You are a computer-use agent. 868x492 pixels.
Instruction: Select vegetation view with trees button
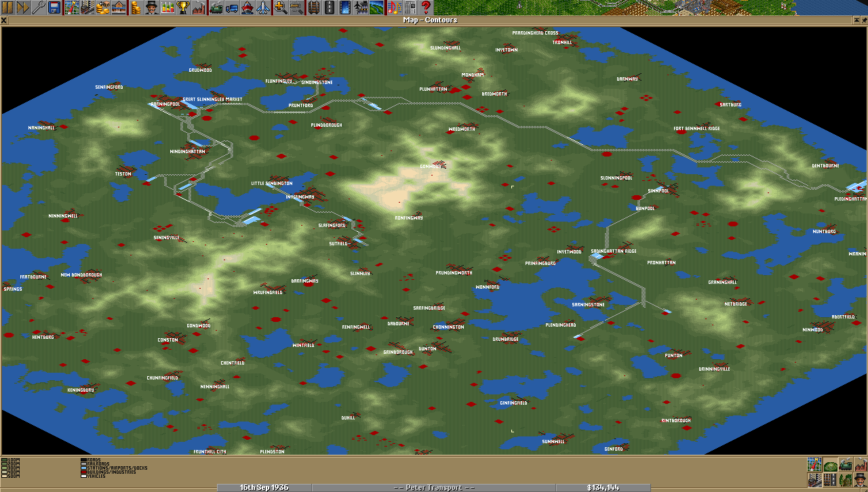[x=846, y=480]
